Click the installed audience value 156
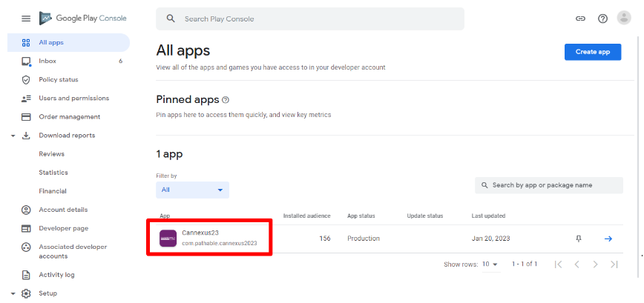The image size is (644, 303). [325, 239]
